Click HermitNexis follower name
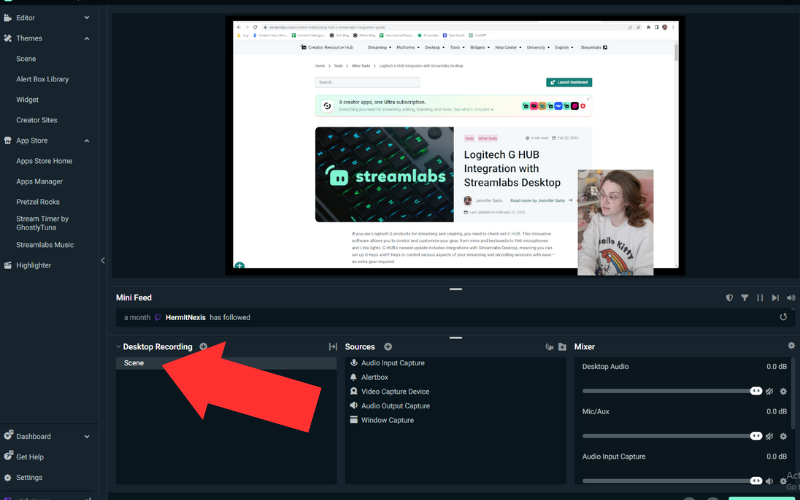Viewport: 800px width, 500px height. [x=185, y=317]
